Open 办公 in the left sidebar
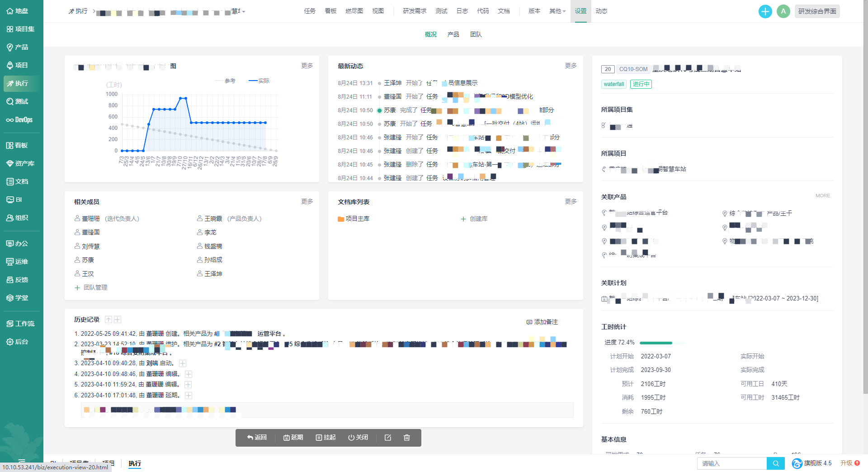868x472 pixels. (18, 243)
